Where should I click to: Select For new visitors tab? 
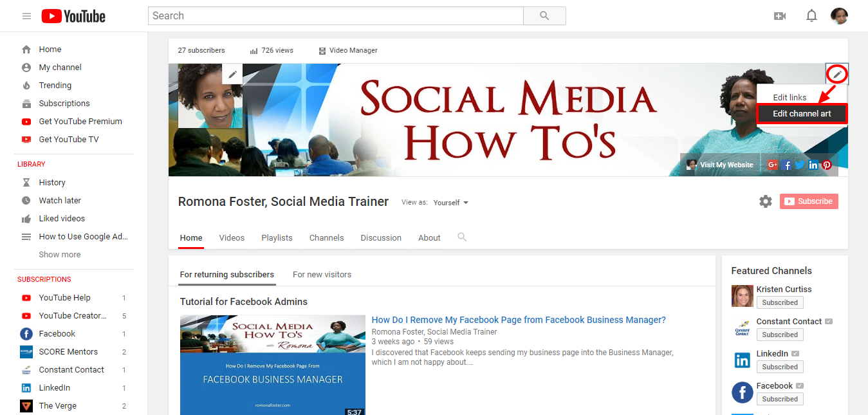pyautogui.click(x=322, y=275)
